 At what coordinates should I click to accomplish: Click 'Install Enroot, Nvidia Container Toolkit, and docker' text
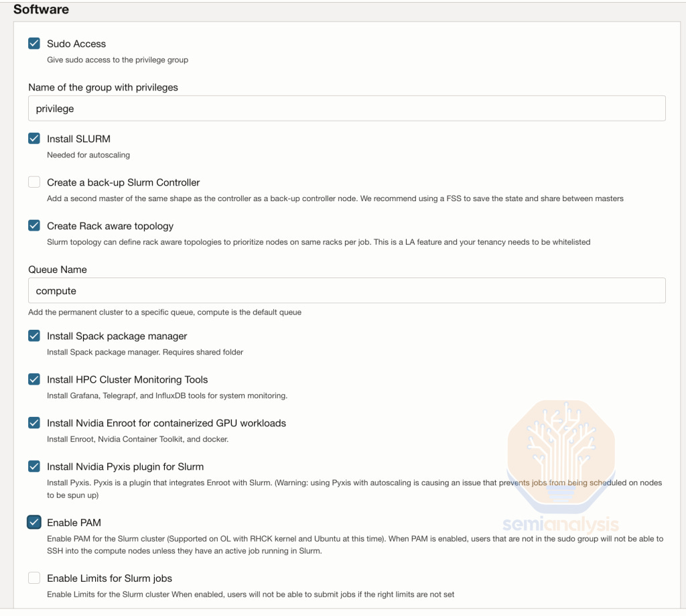pos(138,439)
